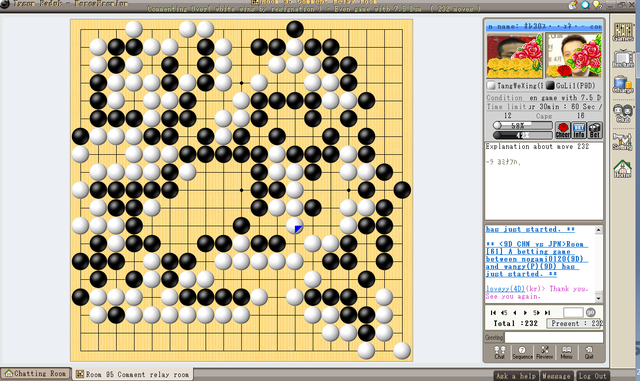Open the Menu book button
The image size is (640, 381).
point(566,353)
